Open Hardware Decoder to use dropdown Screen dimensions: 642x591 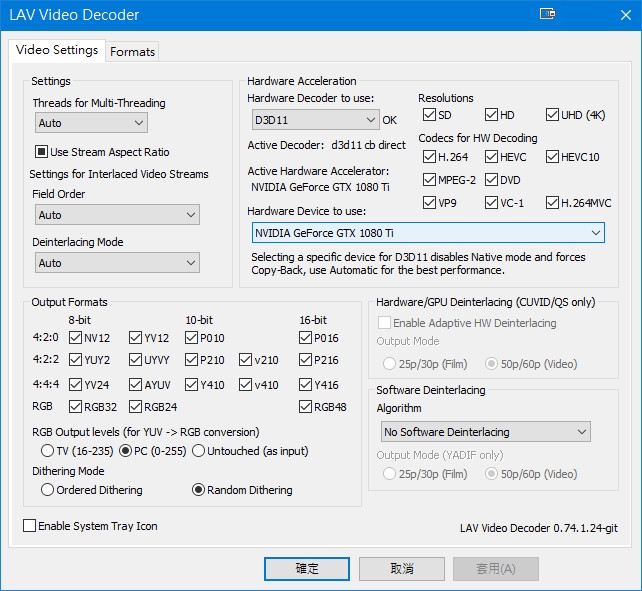tap(316, 120)
